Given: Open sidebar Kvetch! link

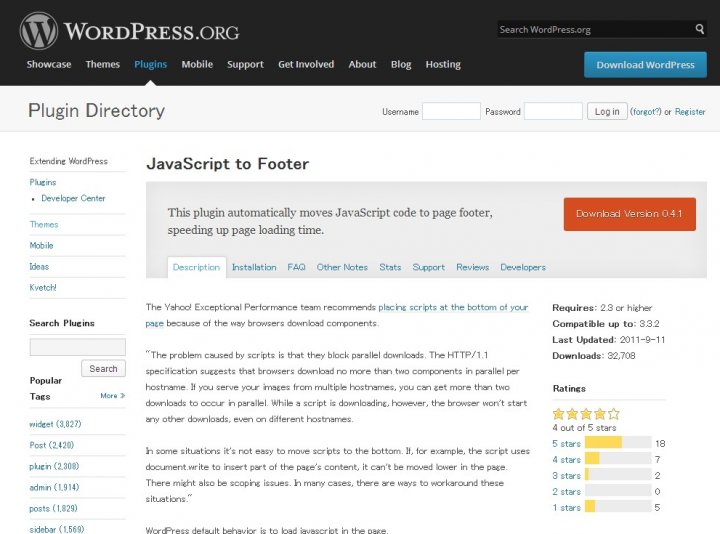Looking at the screenshot, I should (x=43, y=288).
